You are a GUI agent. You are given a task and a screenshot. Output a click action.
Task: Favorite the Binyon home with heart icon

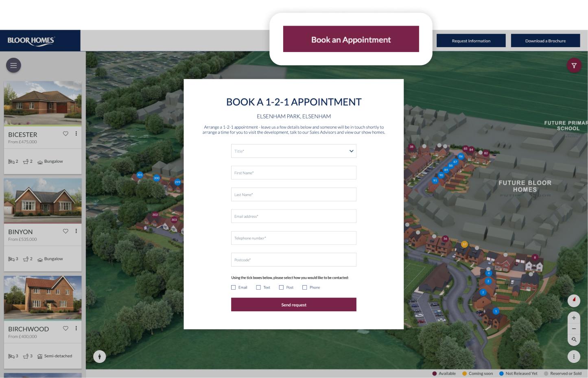click(66, 231)
